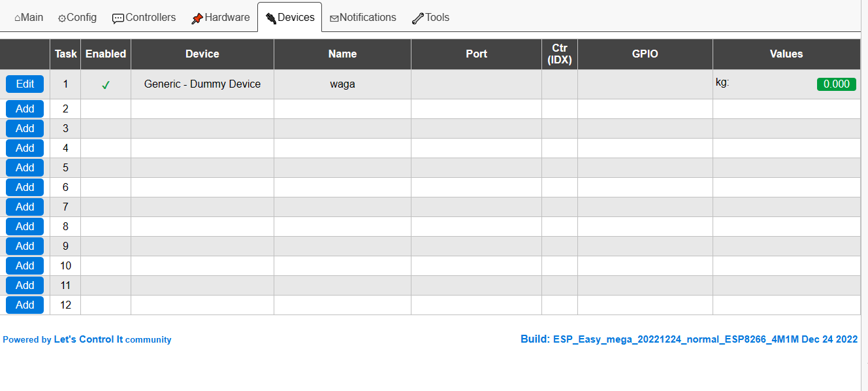Select the waga name cell
This screenshot has height=391, width=868.
point(342,84)
